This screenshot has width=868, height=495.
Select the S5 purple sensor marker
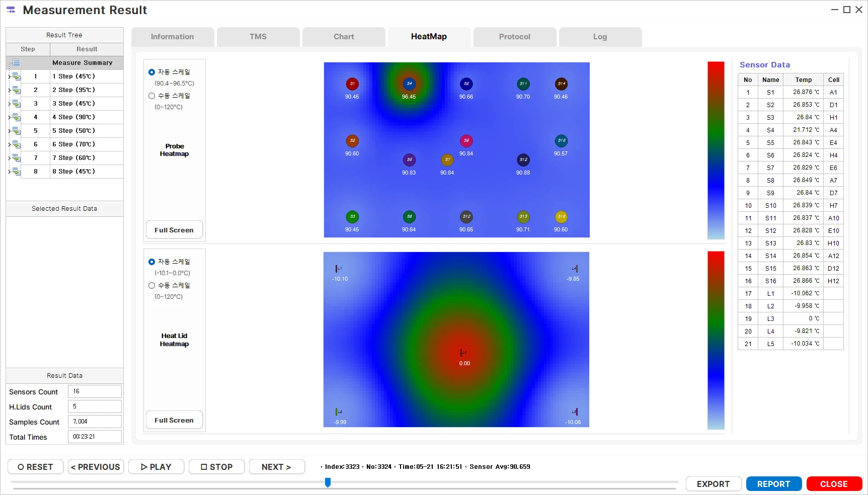point(409,160)
